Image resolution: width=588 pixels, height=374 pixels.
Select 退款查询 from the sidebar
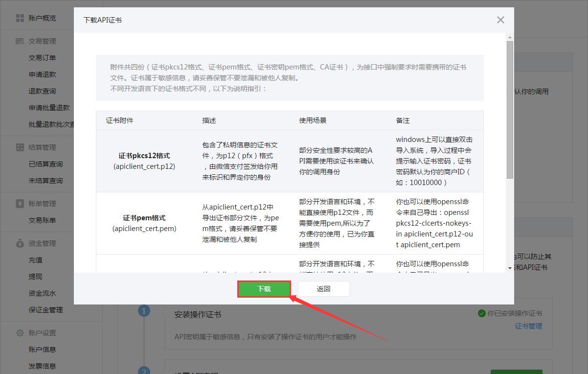pyautogui.click(x=43, y=91)
